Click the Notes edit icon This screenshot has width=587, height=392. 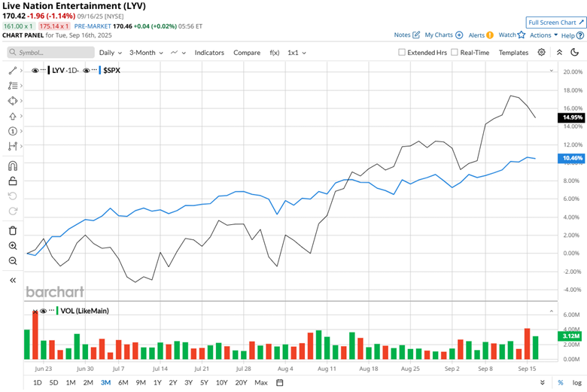click(416, 35)
